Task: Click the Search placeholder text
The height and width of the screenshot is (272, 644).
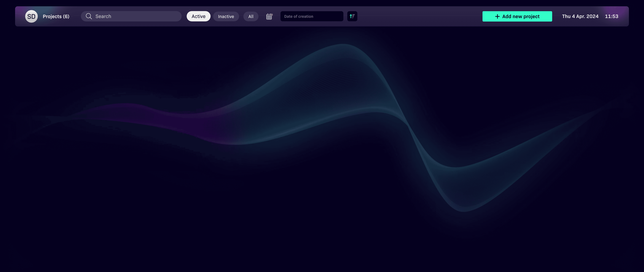Action: click(103, 16)
